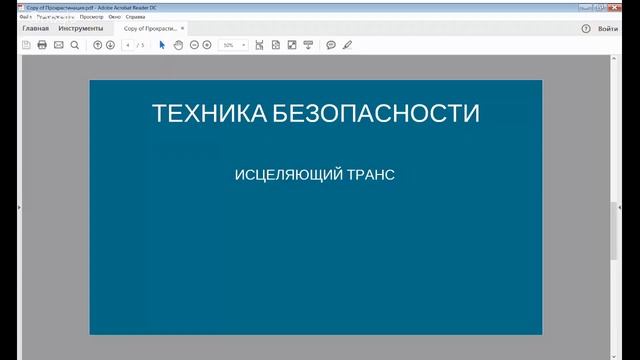The height and width of the screenshot is (360, 640).
Task: Open the Редактирование menu
Action: 56,17
